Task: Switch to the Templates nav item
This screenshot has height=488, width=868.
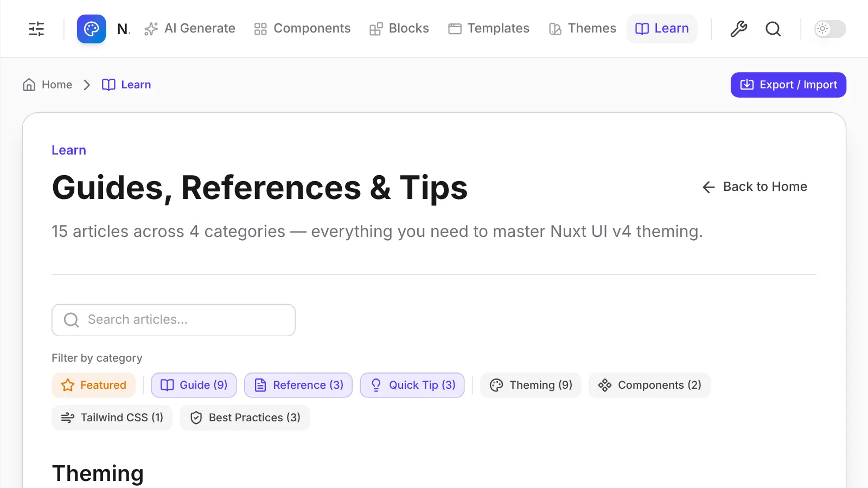Action: (x=488, y=29)
